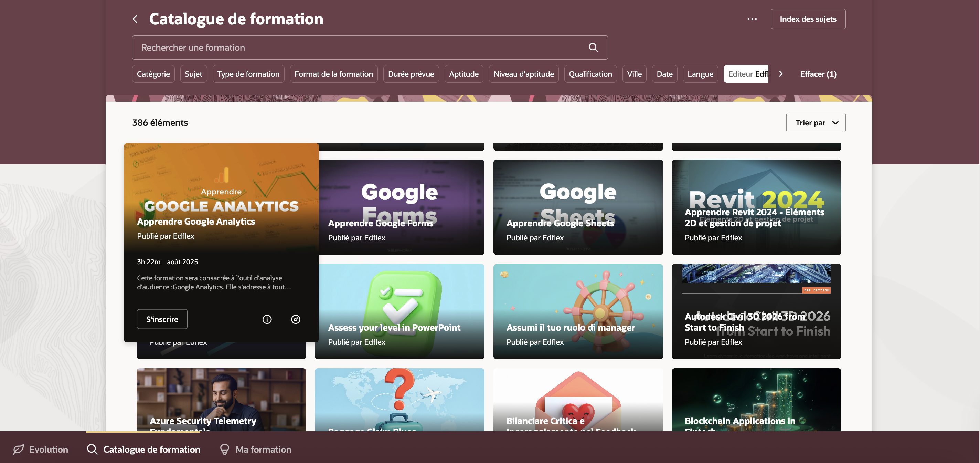The width and height of the screenshot is (980, 463).
Task: Show info for Apprendre Google Analytics
Action: click(x=267, y=319)
